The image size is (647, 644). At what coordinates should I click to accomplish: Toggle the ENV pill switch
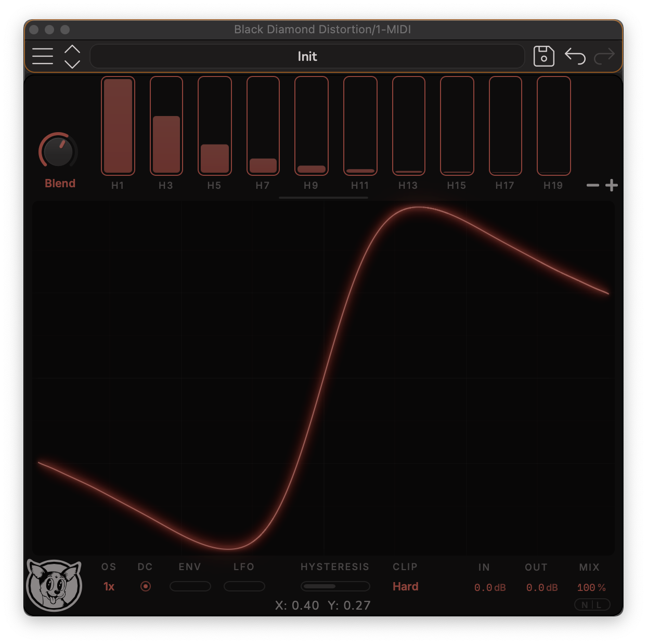coord(190,586)
